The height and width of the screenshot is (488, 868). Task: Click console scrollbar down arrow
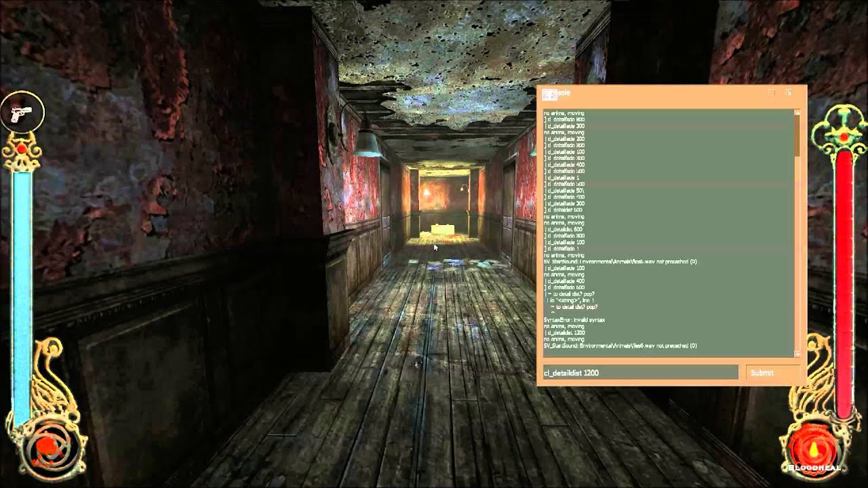tap(797, 354)
